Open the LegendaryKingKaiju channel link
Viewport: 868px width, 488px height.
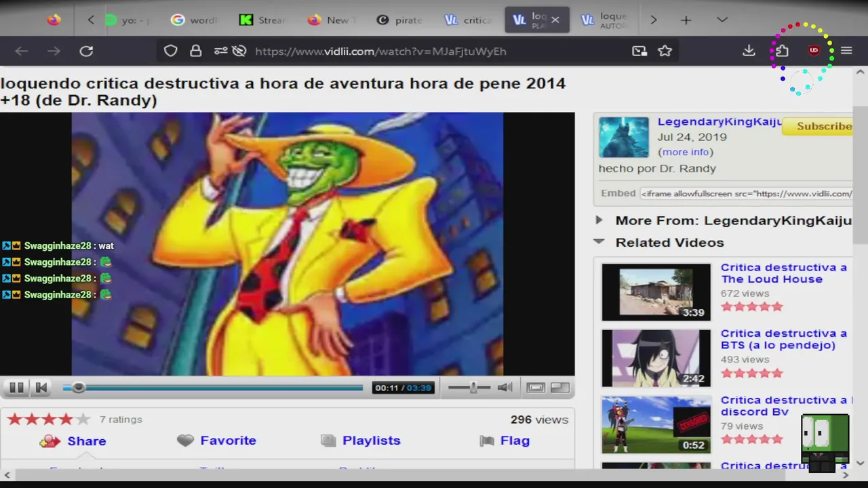719,122
